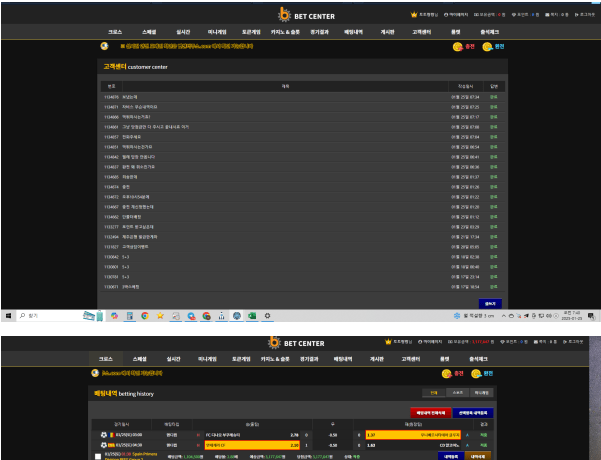Viewport: 601px width, 460px height.
Task: Click the red delete-all bets button
Action: 430,413
